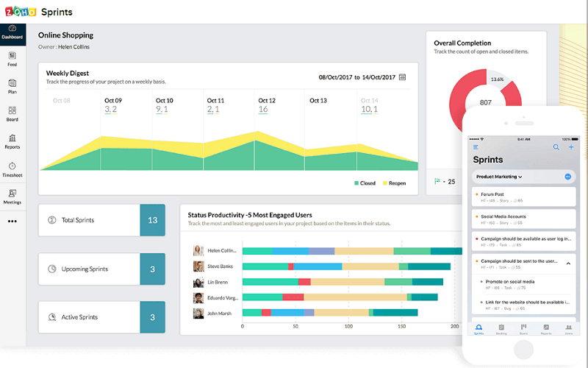The width and height of the screenshot is (588, 368).
Task: Open the Meetings sidebar icon
Action: tap(12, 194)
